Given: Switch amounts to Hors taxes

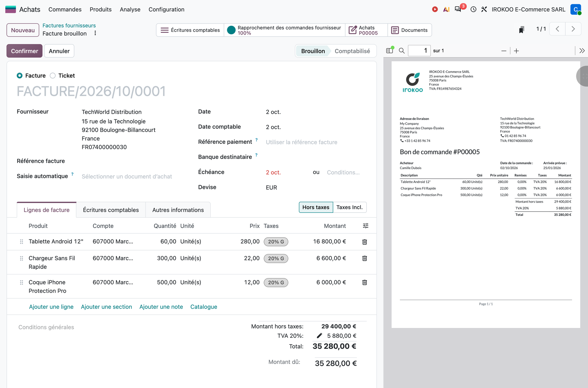Looking at the screenshot, I should pyautogui.click(x=316, y=207).
